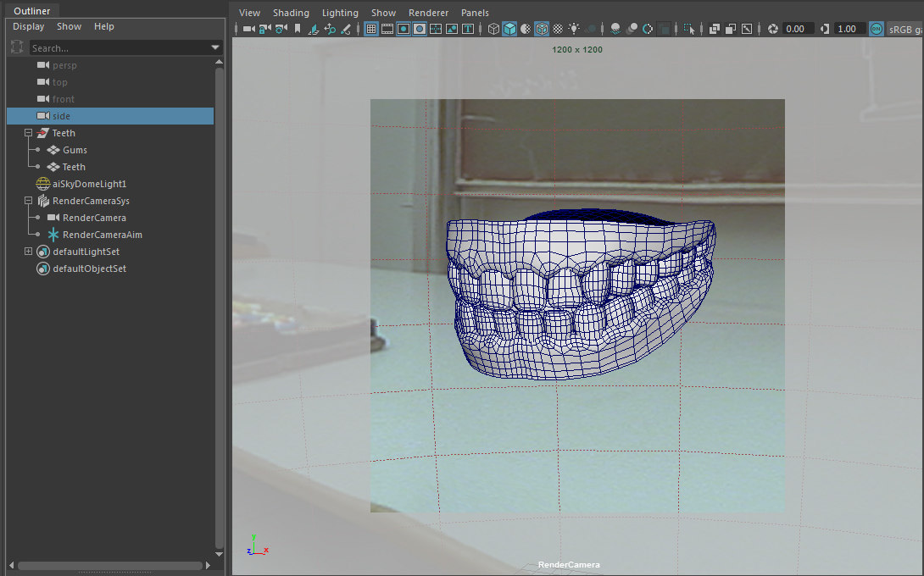Click the Grease Pencil icon
The width and height of the screenshot is (924, 576).
pyautogui.click(x=346, y=29)
